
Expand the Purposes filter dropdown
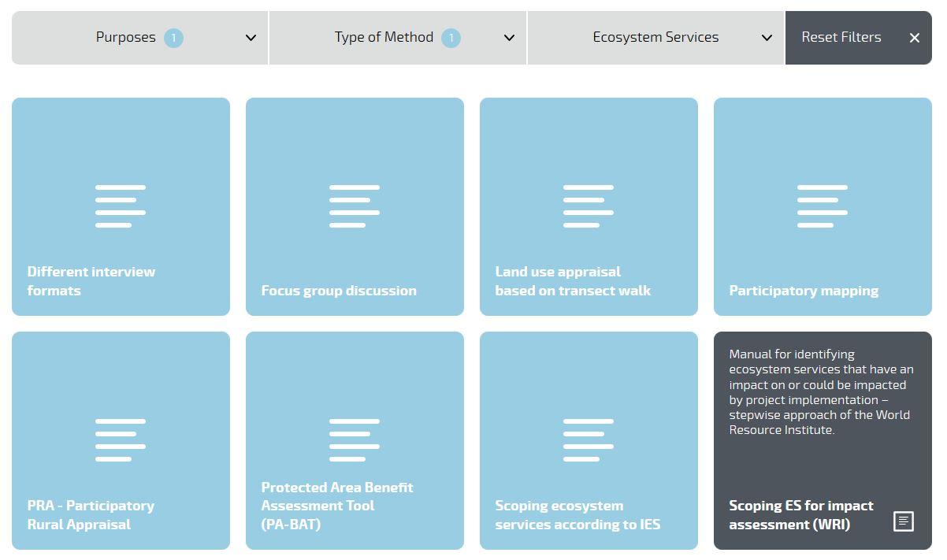pos(139,38)
